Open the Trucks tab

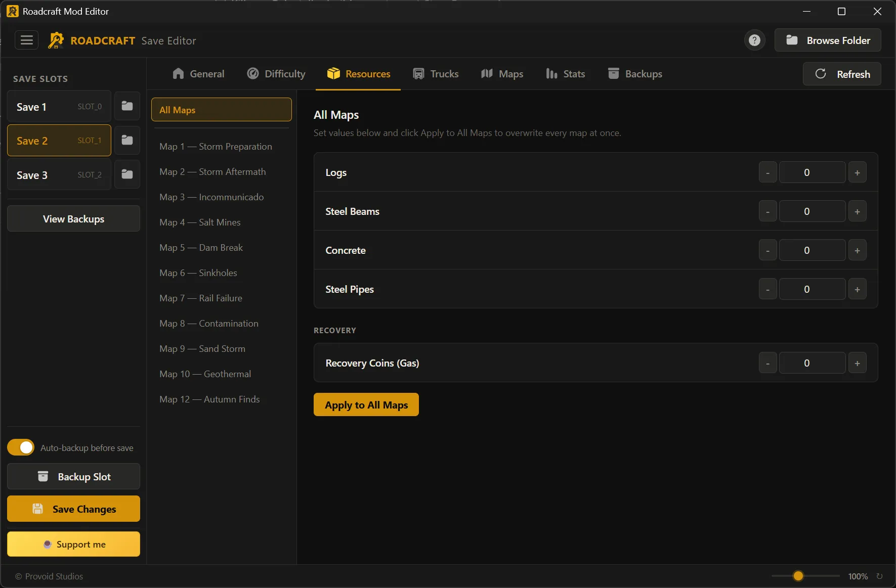pyautogui.click(x=436, y=74)
